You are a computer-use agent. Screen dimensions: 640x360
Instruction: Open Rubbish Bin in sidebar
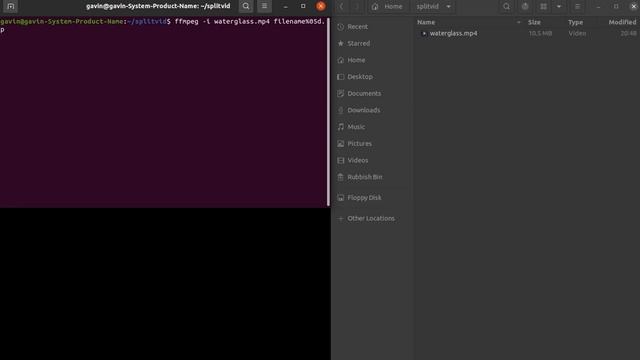click(x=372, y=177)
